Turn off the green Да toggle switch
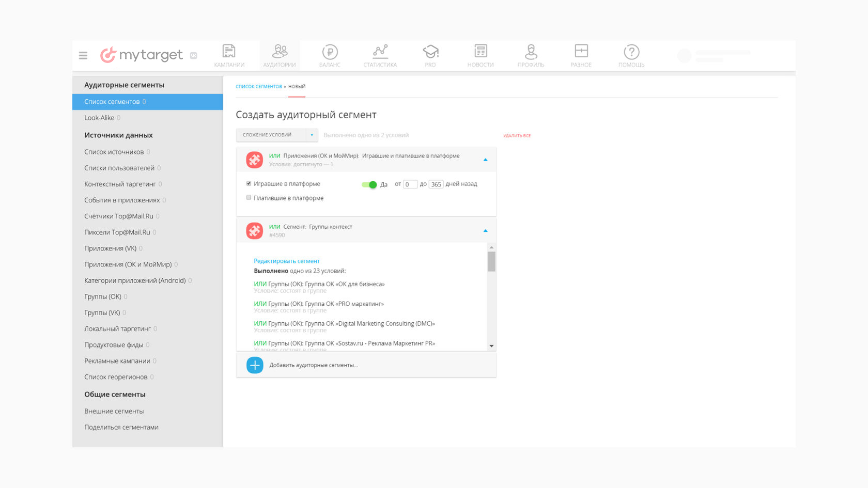The width and height of the screenshot is (868, 488). [369, 184]
